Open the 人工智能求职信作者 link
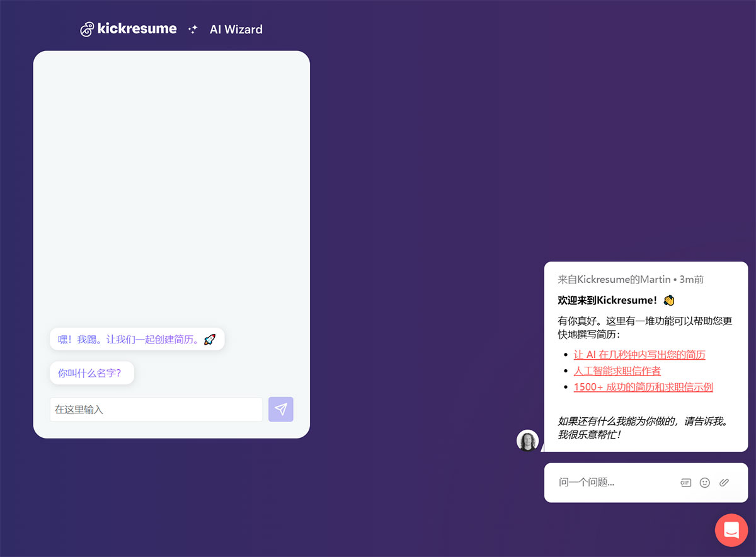 point(617,370)
